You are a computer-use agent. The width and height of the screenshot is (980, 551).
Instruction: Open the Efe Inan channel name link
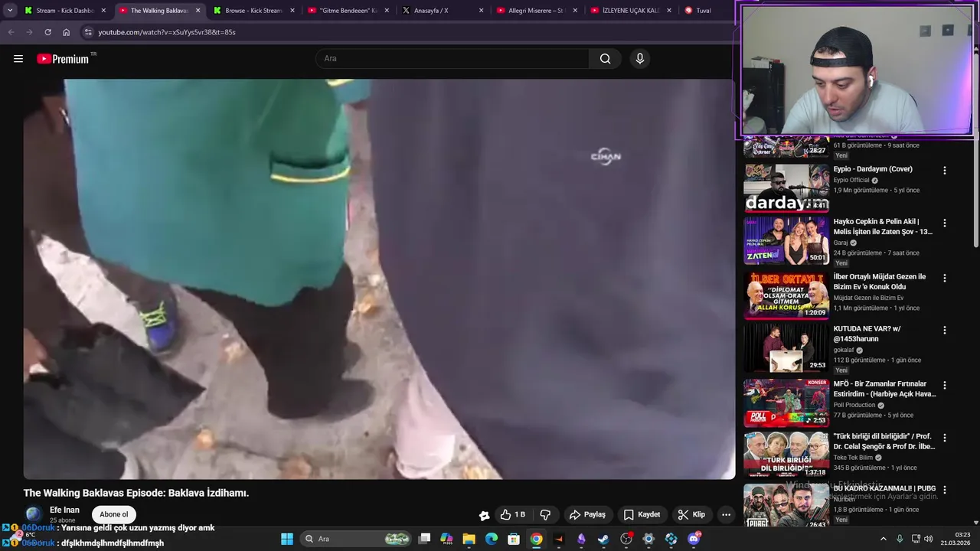(x=64, y=510)
